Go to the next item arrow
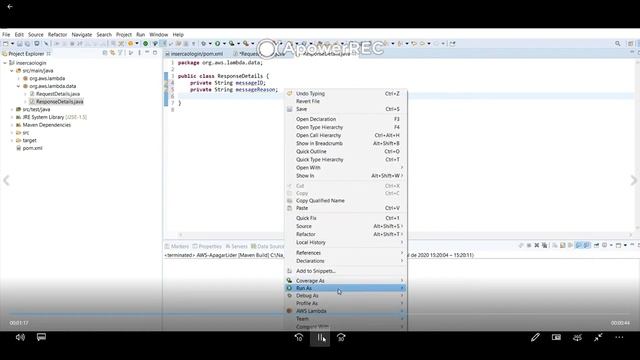The height and width of the screenshot is (360, 640). 633,180
